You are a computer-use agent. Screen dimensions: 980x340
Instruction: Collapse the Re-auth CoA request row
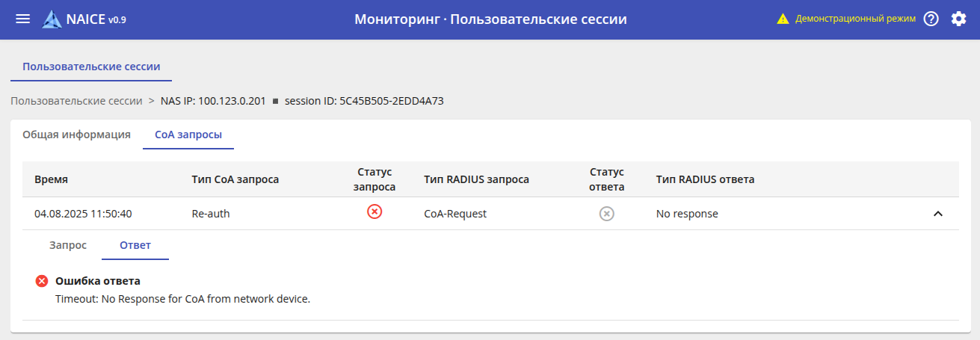point(938,214)
